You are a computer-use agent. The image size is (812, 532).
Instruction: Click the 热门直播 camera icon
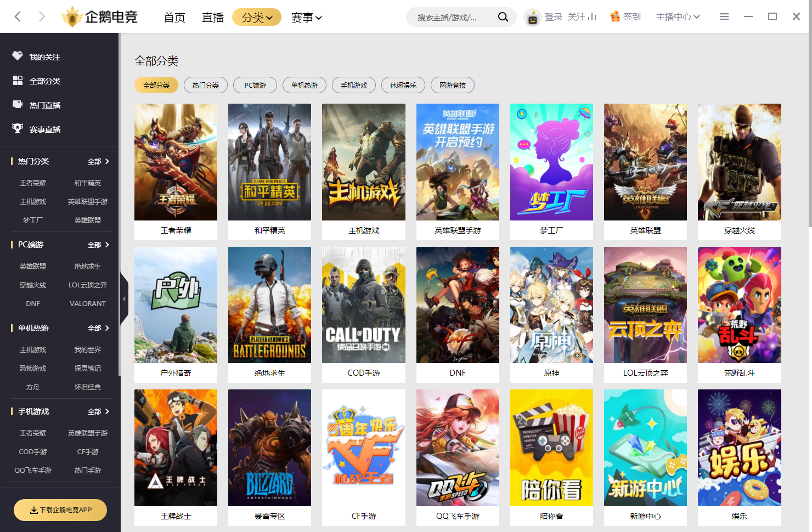pos(18,104)
